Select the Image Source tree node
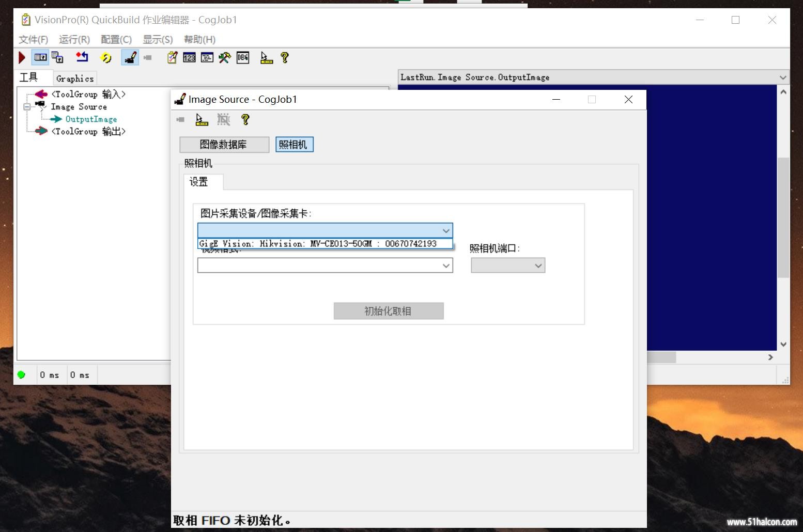Image resolution: width=803 pixels, height=532 pixels. pos(79,106)
